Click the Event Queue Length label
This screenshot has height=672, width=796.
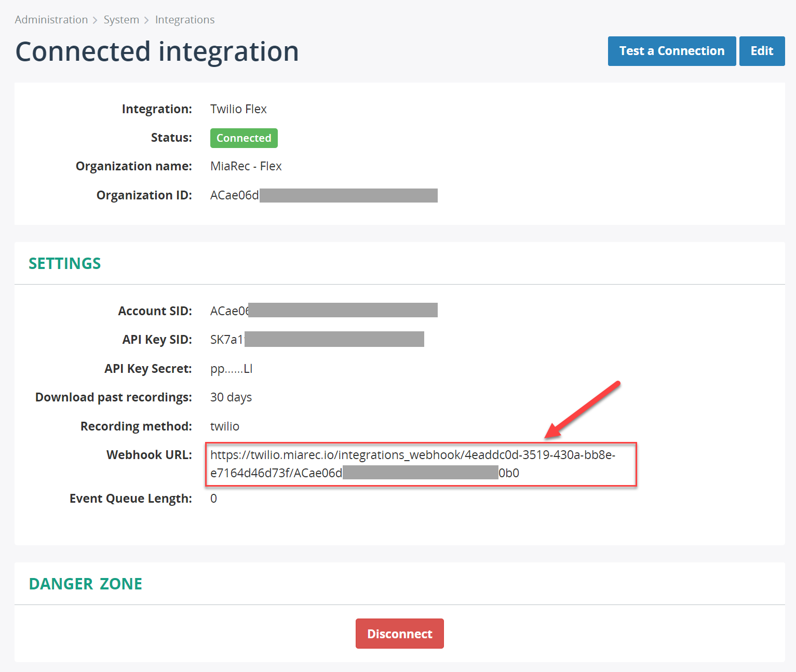click(131, 499)
